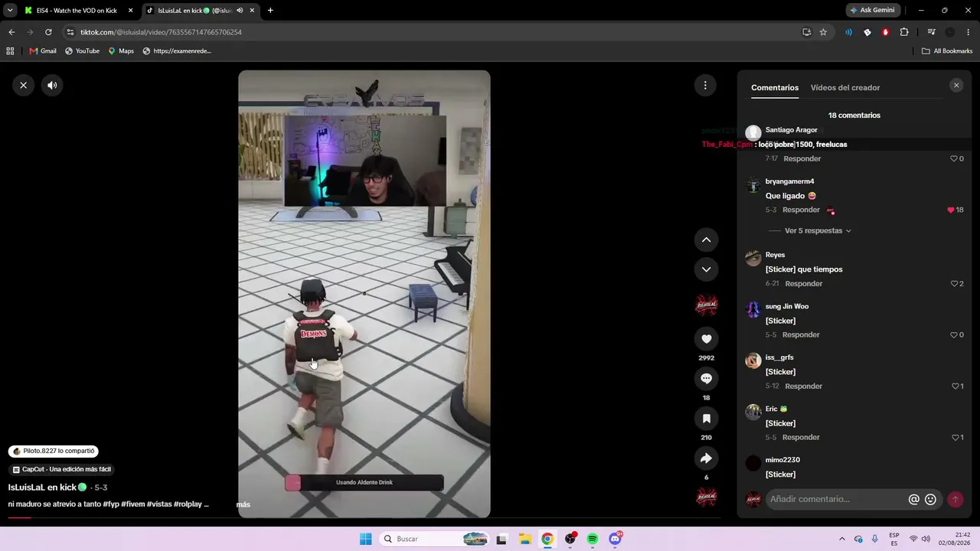Open the emoji picker in comment box
980x551 pixels.
point(930,499)
